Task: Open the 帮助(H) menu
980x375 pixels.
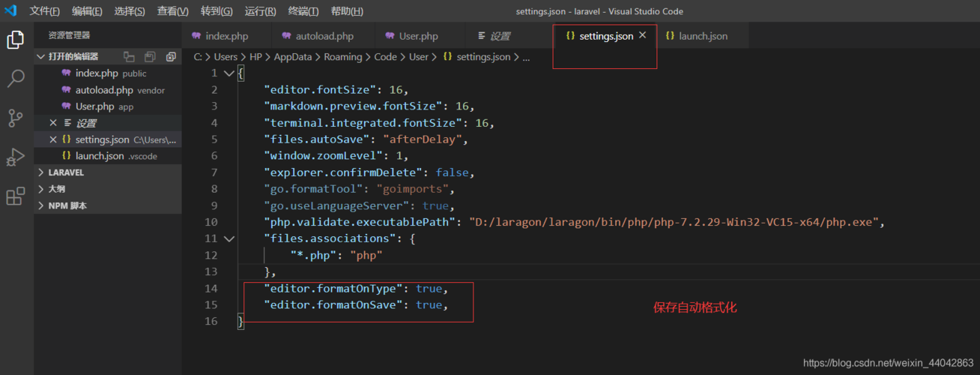Action: (x=347, y=11)
